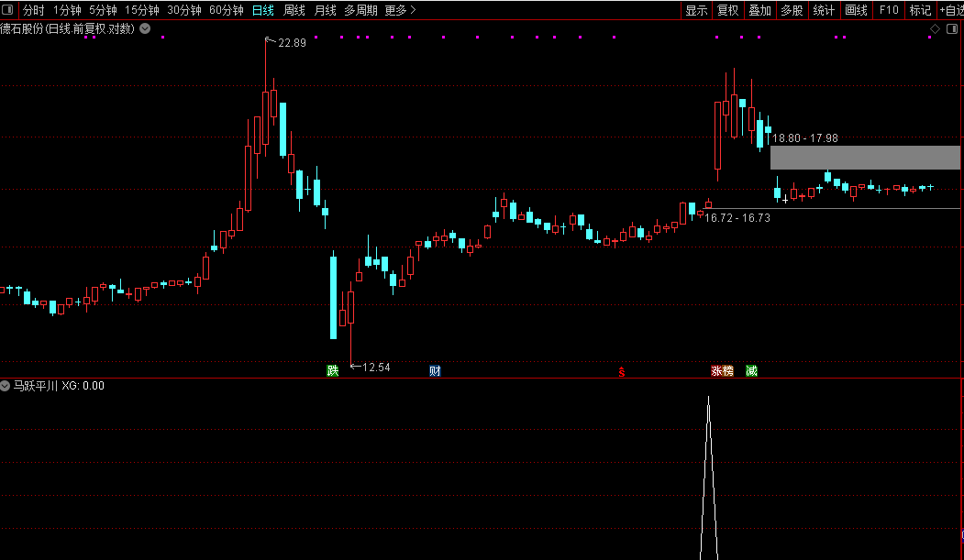Expand the 更多 periods menu

(x=400, y=10)
